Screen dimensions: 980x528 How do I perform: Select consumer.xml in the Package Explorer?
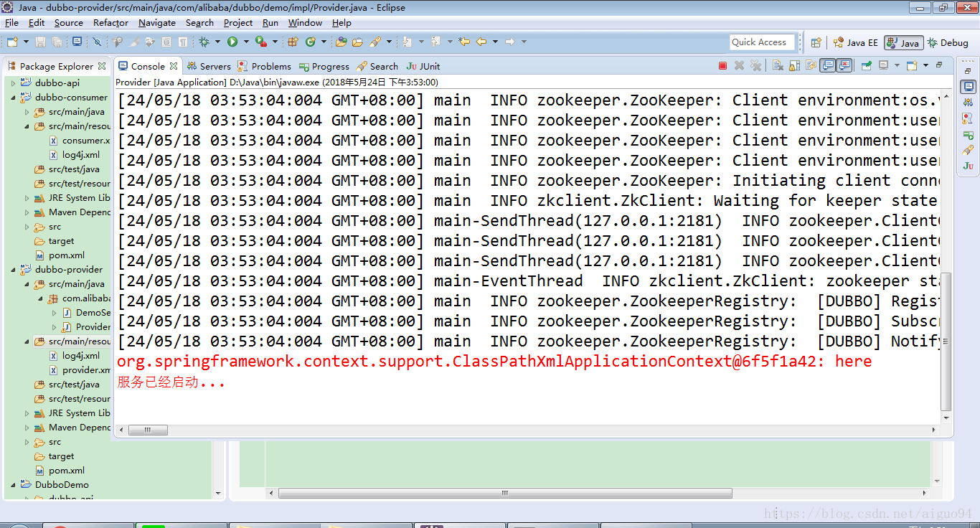(80, 141)
